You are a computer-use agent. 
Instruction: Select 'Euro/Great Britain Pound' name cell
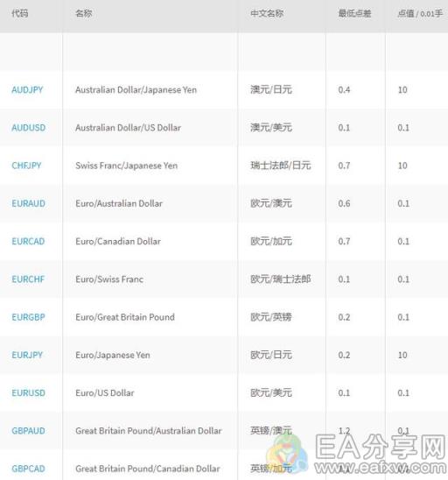125,317
